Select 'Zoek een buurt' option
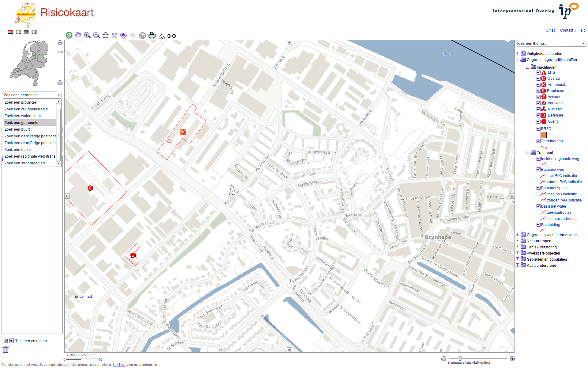Screen dimensions: 588x368 (x=30, y=129)
